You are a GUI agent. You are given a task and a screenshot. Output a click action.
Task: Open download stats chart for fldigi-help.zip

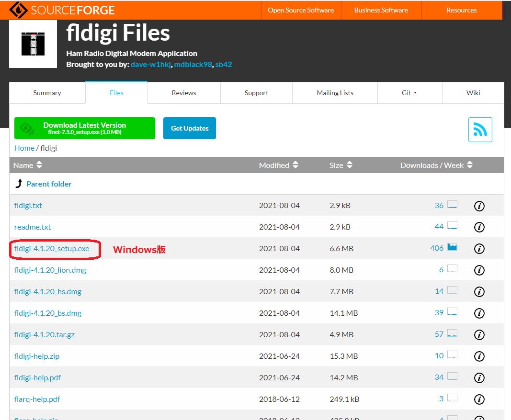pos(453,354)
